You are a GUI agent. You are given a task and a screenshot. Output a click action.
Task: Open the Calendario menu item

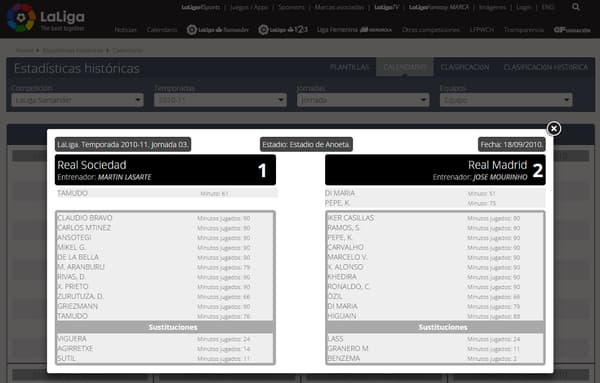(x=162, y=30)
